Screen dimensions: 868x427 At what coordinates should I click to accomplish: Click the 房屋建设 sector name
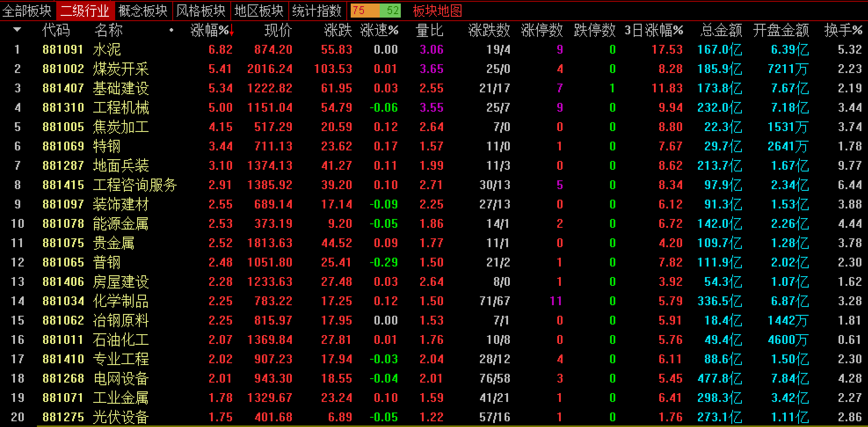coord(121,282)
